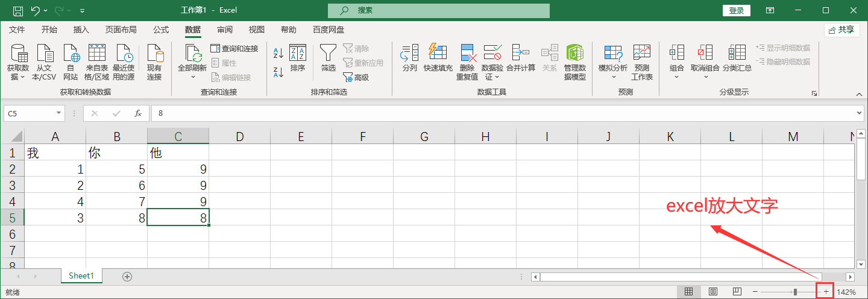Import From Table/Range (来自表格/区域)

coord(97,62)
